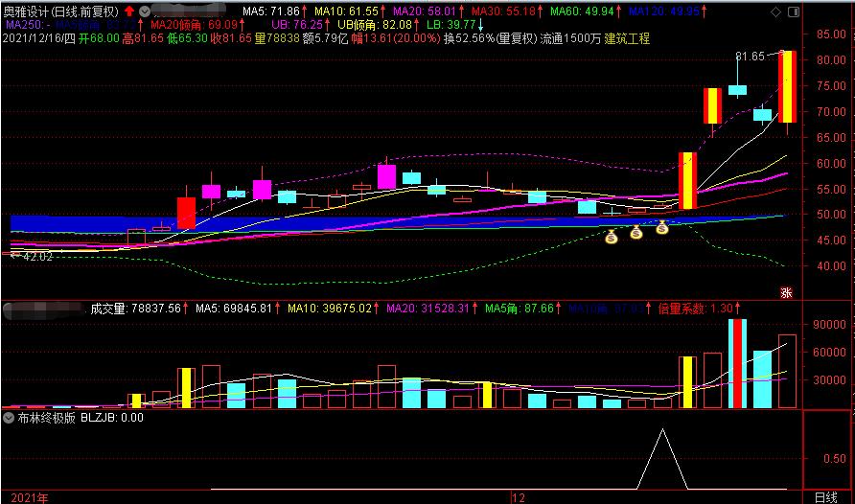
Task: Click the diamond icon at chart top right
Action: coord(776,11)
